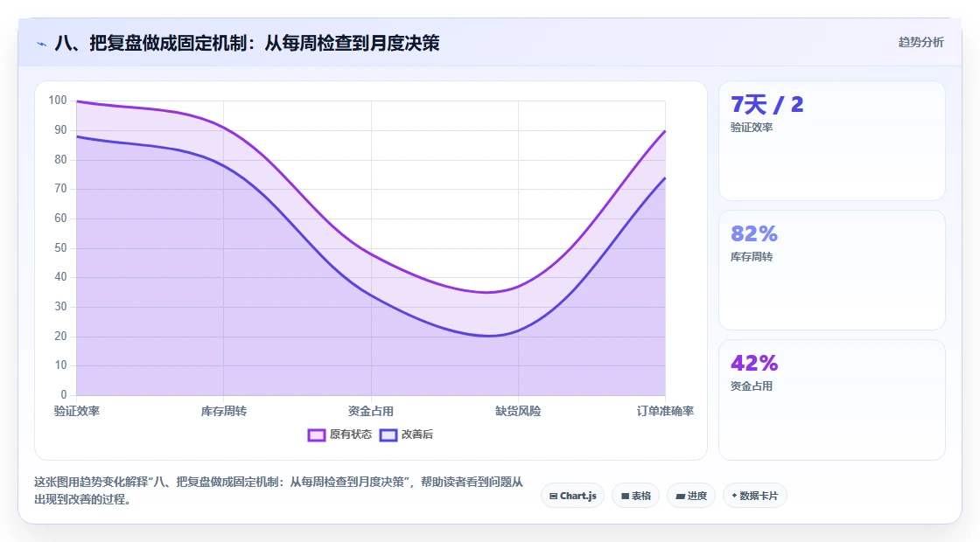
Task: Click the chart description paragraph below chart
Action: point(279,490)
